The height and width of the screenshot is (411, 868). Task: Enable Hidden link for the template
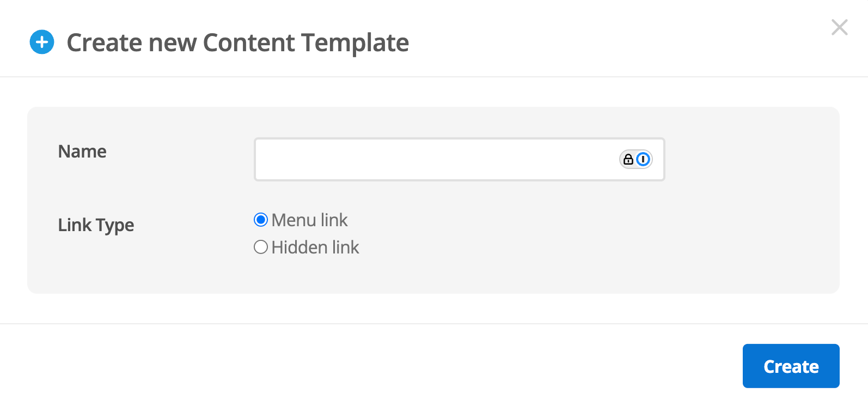tap(260, 247)
